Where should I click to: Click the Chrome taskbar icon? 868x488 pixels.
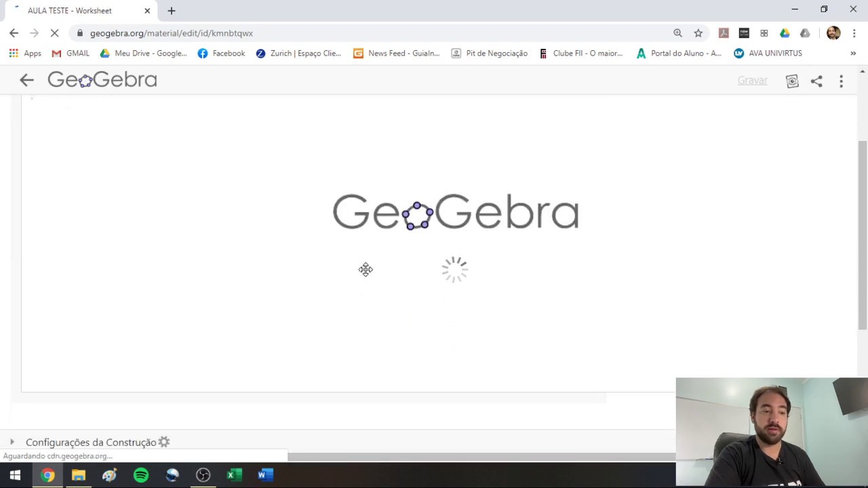pyautogui.click(x=47, y=475)
